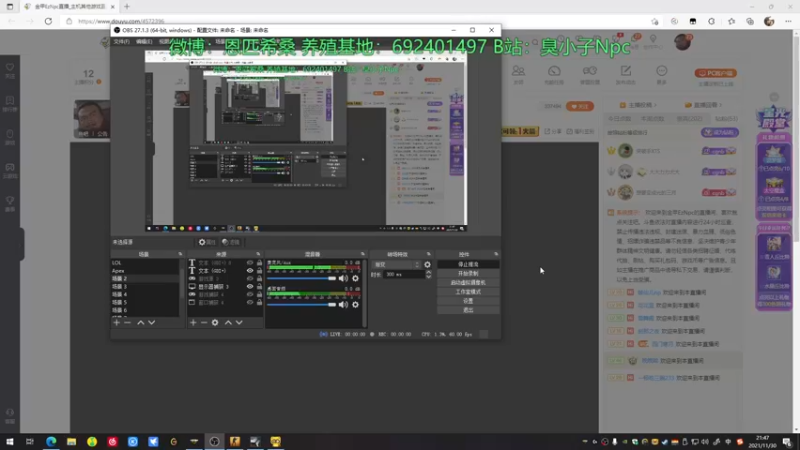The height and width of the screenshot is (450, 800).
Task: Click 退出 button in OBS controls
Action: pos(468,310)
